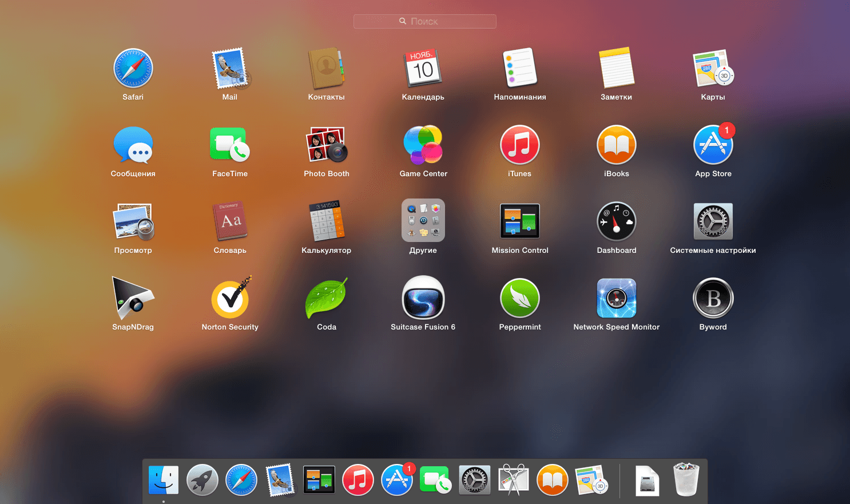The image size is (850, 504).
Task: Open App Store from the Launchpad grid
Action: [713, 145]
